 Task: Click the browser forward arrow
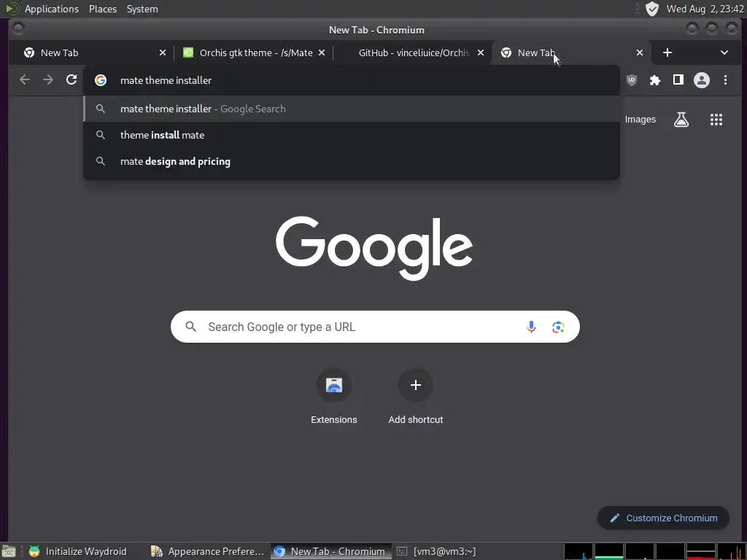point(48,80)
